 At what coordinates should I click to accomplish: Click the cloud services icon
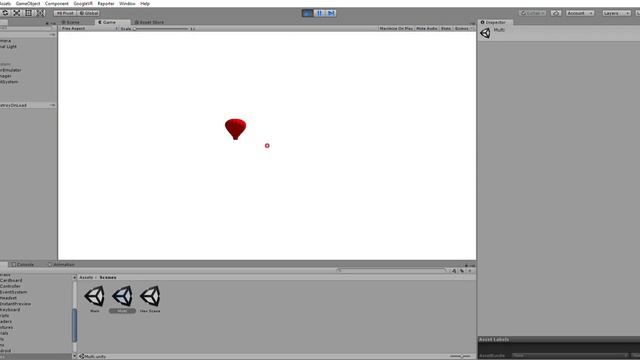[556, 13]
